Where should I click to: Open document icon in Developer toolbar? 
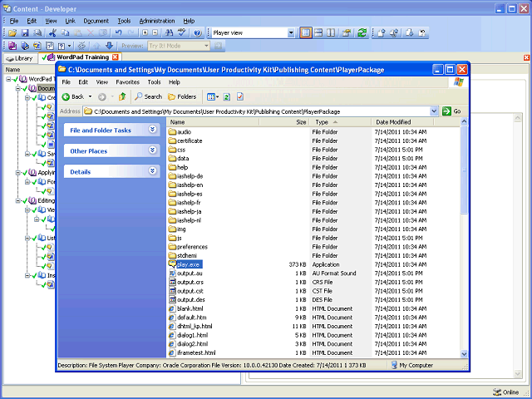tap(12, 33)
